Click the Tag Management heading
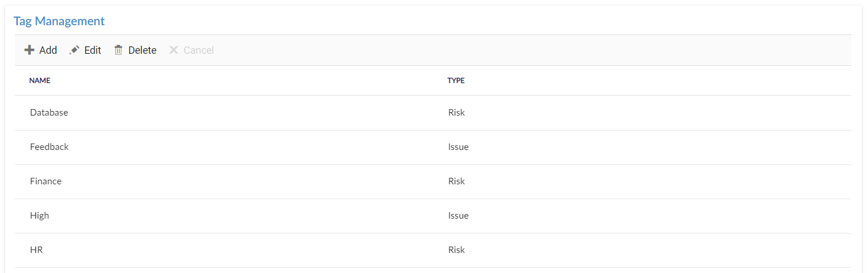 point(59,21)
